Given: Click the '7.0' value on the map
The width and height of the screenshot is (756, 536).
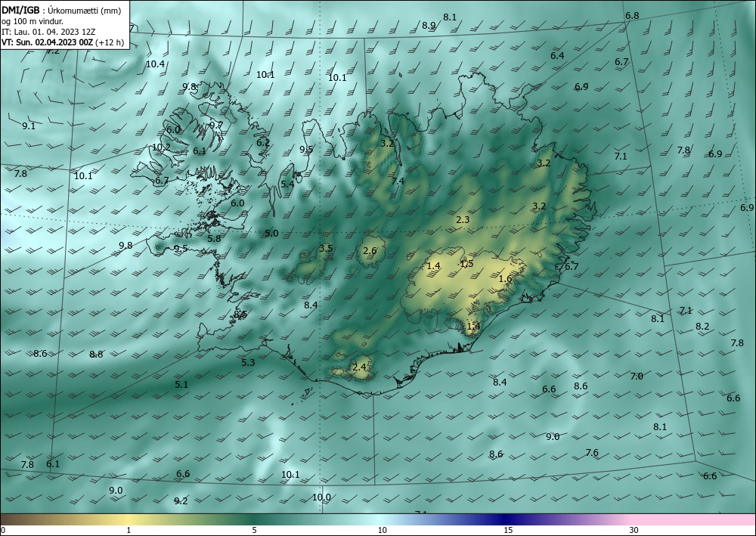Looking at the screenshot, I should (637, 376).
